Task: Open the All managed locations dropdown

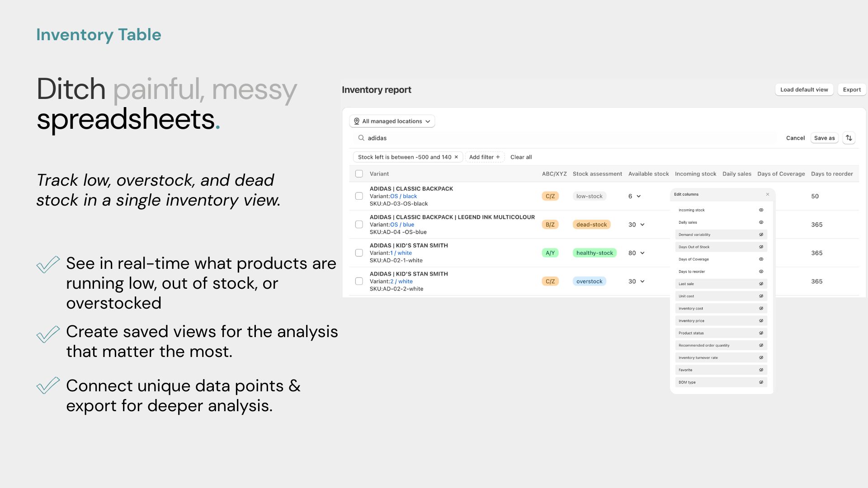Action: click(x=392, y=121)
